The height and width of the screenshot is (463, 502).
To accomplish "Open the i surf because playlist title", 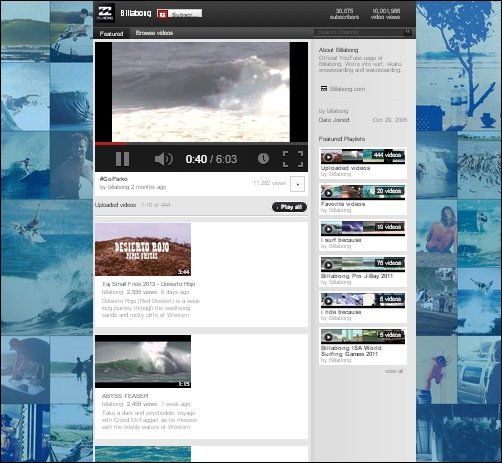I will click(x=341, y=240).
